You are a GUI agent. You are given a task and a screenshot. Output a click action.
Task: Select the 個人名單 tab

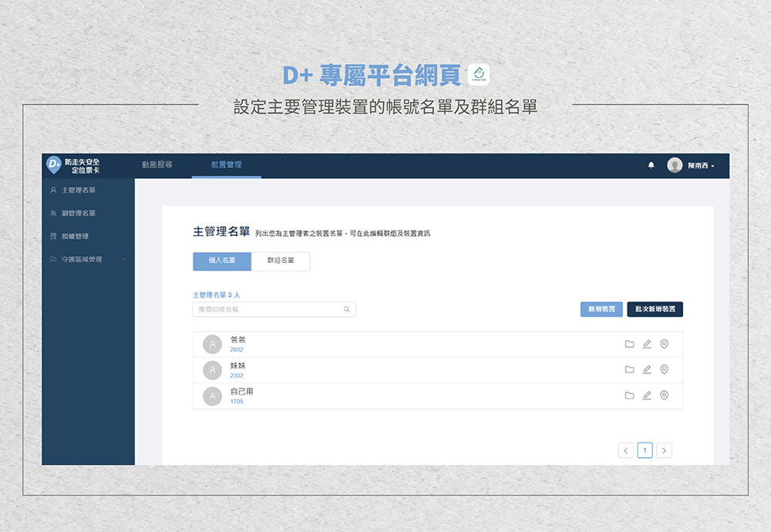222,261
